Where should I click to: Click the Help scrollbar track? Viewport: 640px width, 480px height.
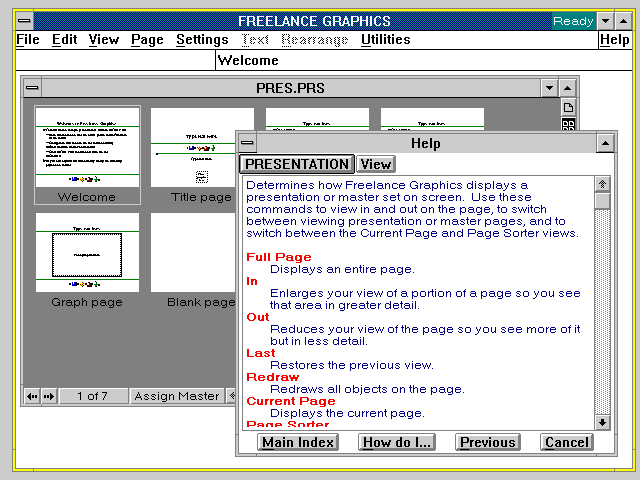pos(602,312)
